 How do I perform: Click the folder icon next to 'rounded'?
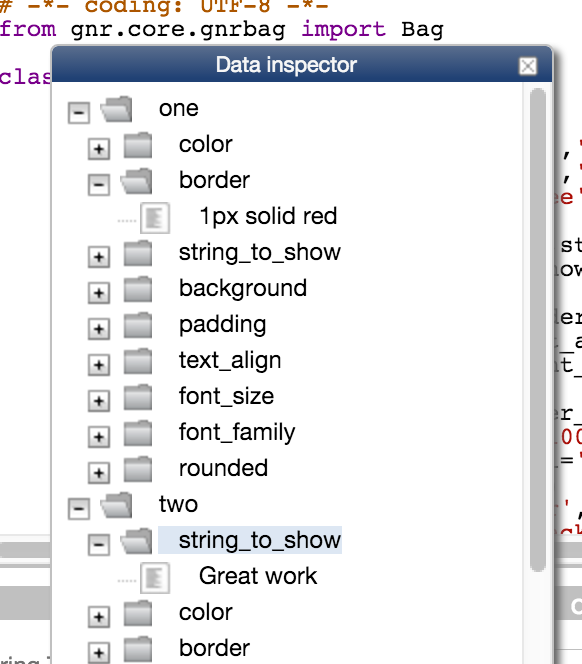pyautogui.click(x=138, y=469)
